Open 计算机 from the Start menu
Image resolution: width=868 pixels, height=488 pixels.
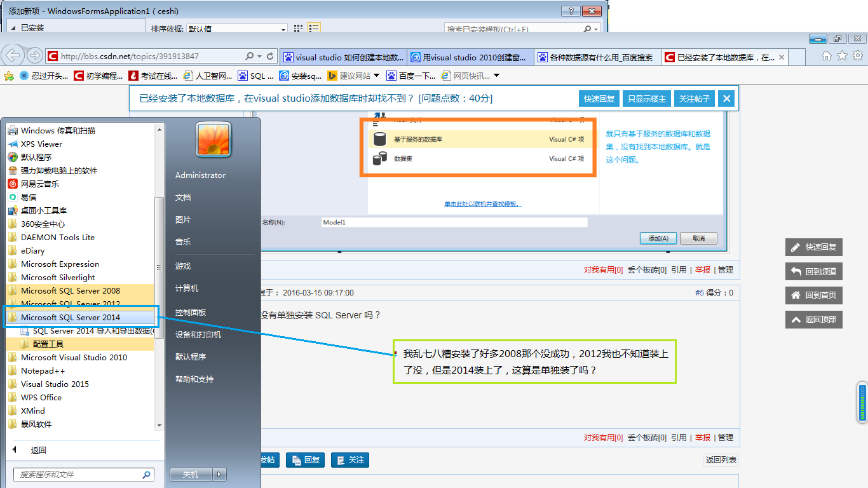coord(187,288)
